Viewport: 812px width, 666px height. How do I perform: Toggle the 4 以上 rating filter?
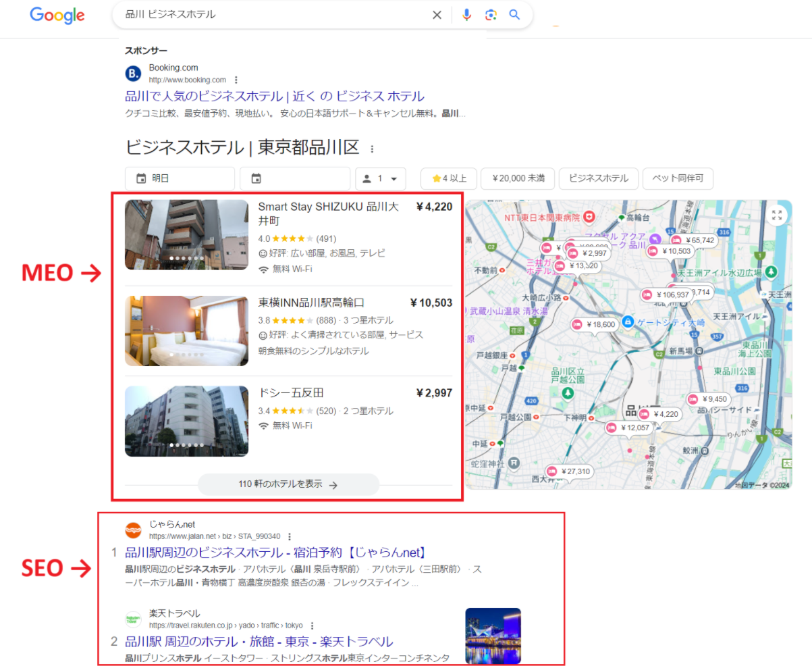point(449,178)
